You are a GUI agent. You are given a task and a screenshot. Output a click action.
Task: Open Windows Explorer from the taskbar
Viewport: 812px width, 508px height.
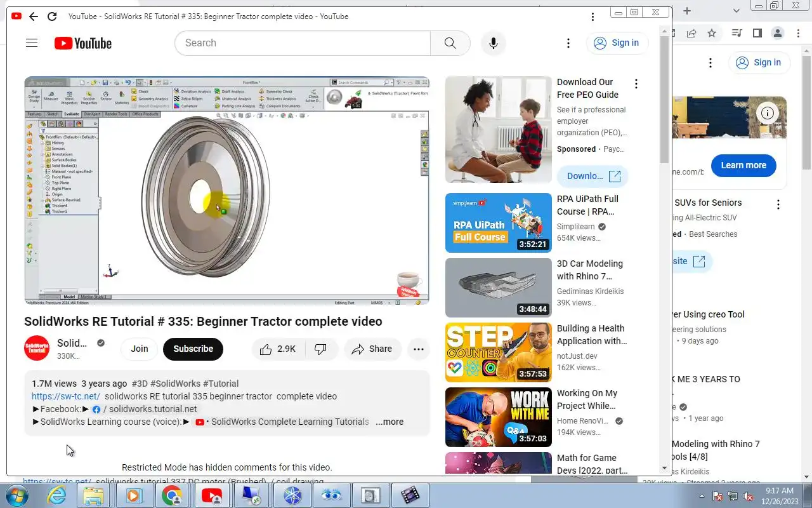point(93,495)
